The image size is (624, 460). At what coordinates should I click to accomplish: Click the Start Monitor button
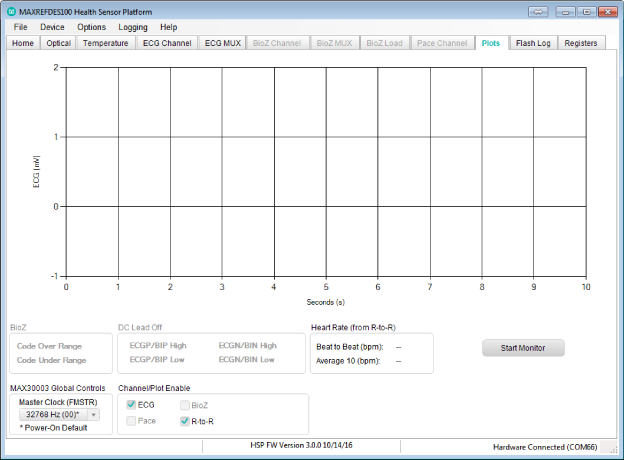tap(523, 348)
